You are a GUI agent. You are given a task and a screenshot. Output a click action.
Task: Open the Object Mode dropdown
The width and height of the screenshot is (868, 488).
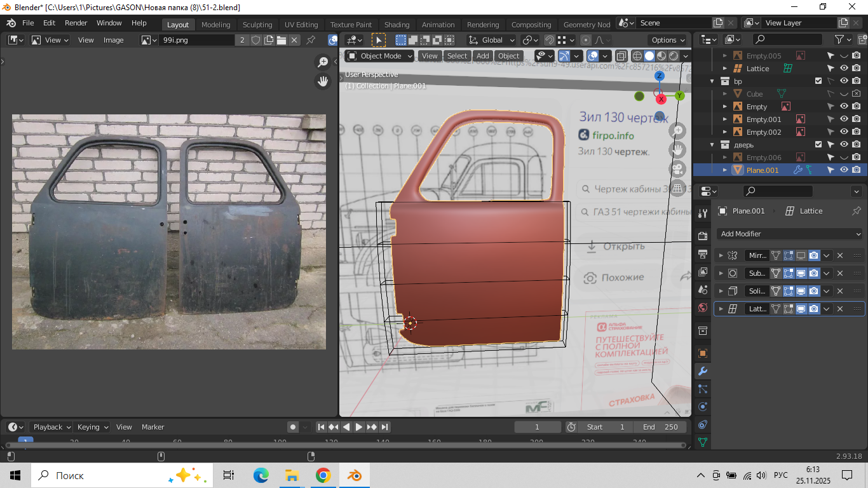pyautogui.click(x=379, y=56)
